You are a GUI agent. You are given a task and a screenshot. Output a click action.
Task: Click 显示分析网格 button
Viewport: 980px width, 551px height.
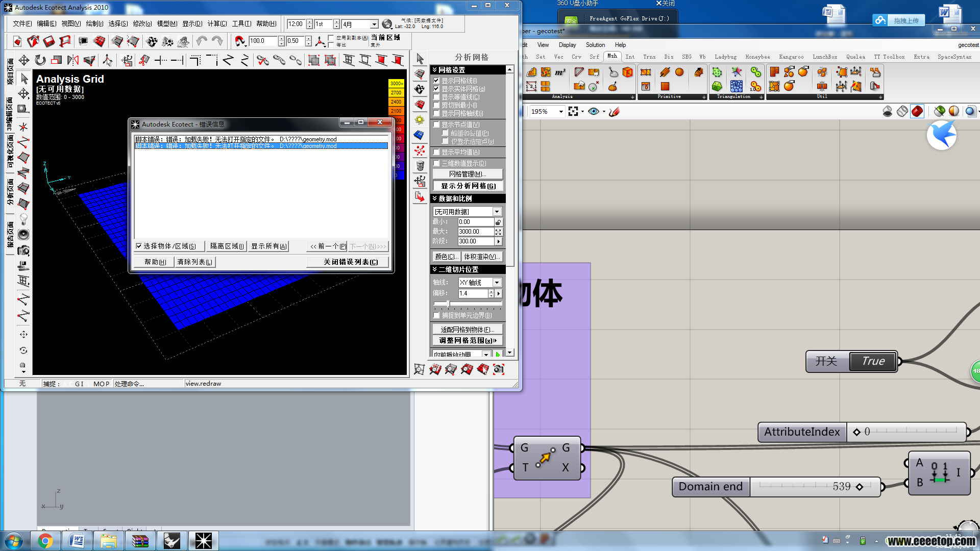(468, 186)
